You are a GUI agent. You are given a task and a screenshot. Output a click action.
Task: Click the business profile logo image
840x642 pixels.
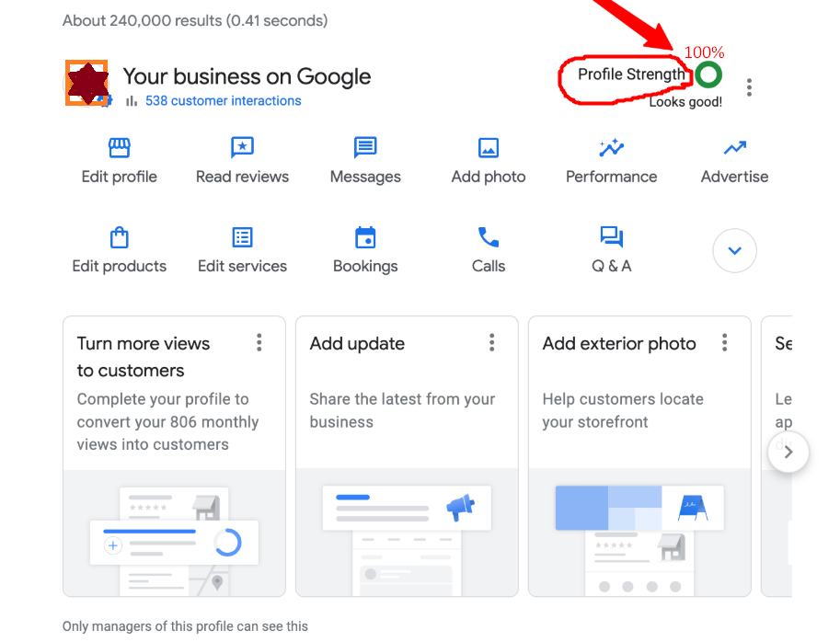pyautogui.click(x=86, y=83)
